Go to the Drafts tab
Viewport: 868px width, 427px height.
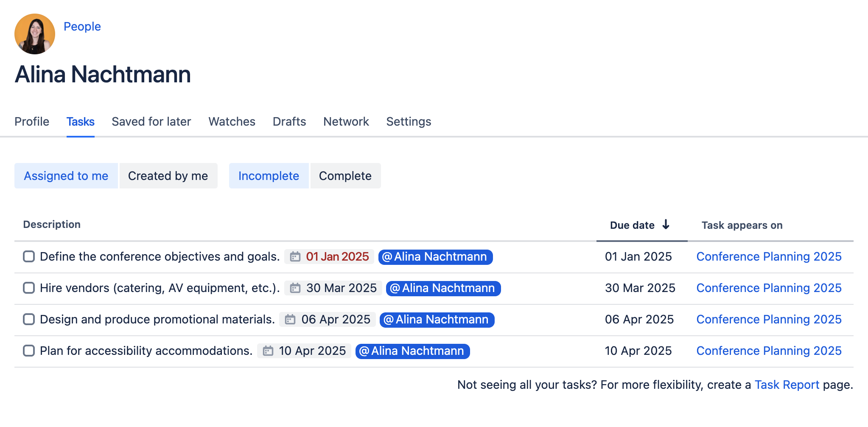click(289, 122)
